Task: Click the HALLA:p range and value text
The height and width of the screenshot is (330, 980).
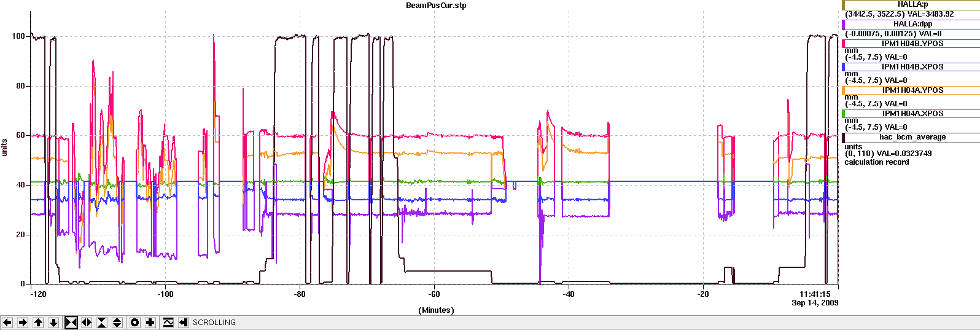Action: [x=900, y=14]
